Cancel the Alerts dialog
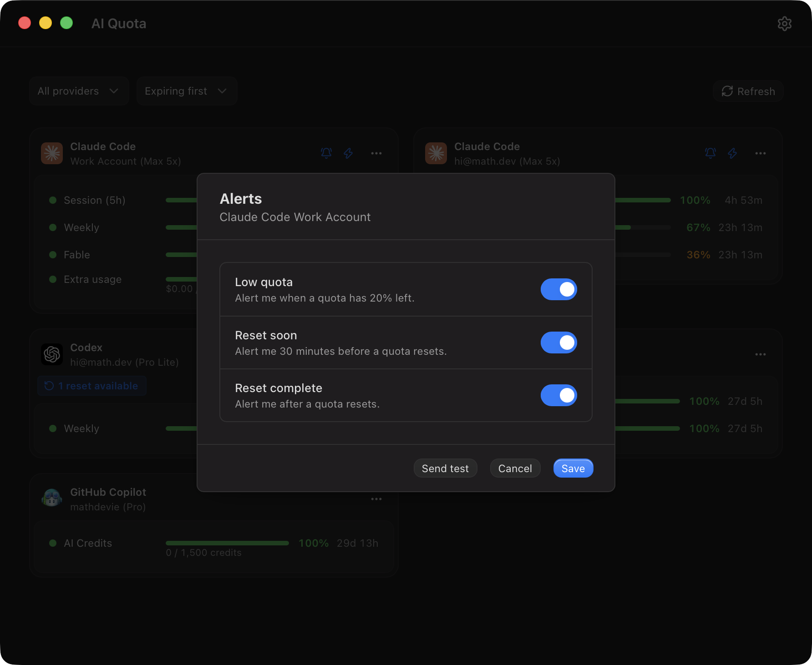812x665 pixels. coord(515,469)
